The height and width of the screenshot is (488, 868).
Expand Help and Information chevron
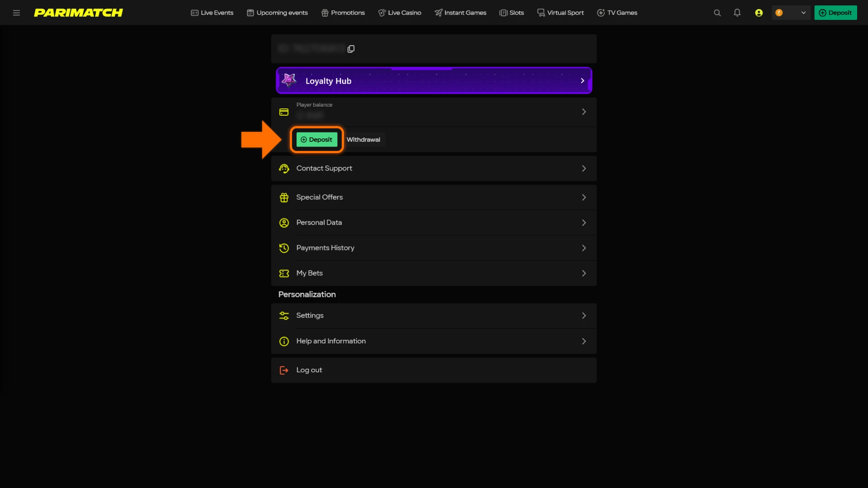click(584, 341)
